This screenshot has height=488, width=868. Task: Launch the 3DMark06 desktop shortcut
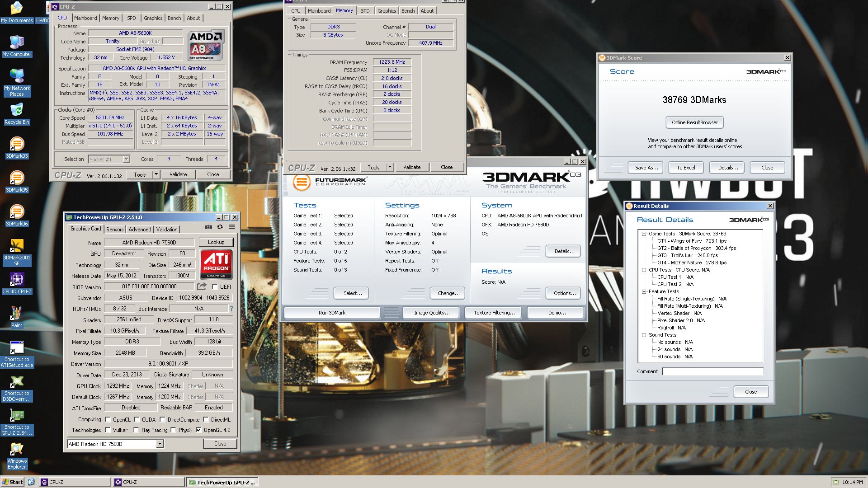[x=17, y=216]
